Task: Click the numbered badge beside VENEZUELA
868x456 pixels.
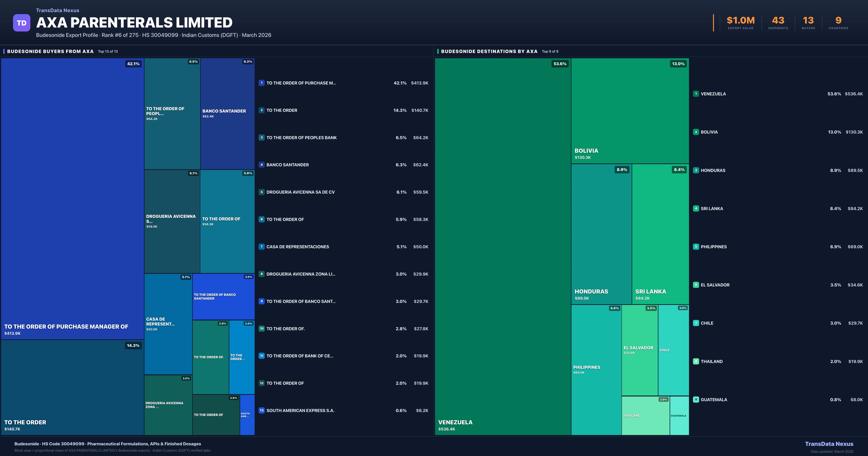Action: pyautogui.click(x=696, y=94)
